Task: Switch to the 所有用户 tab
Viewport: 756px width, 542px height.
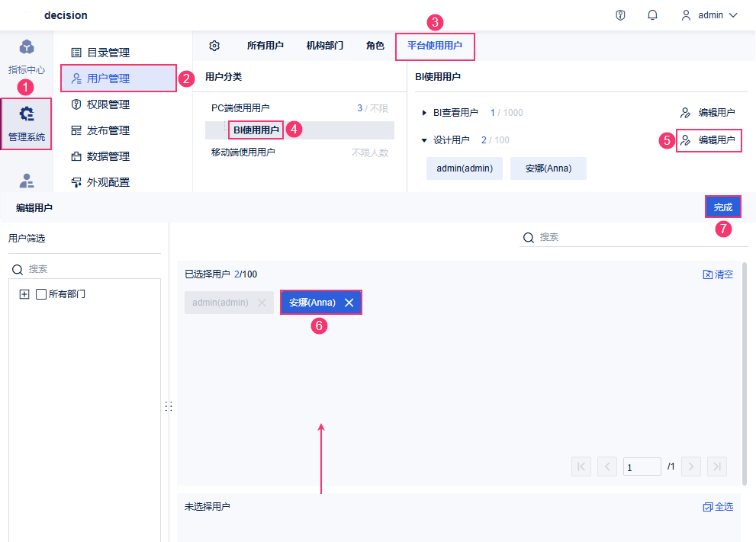Action: coord(265,46)
